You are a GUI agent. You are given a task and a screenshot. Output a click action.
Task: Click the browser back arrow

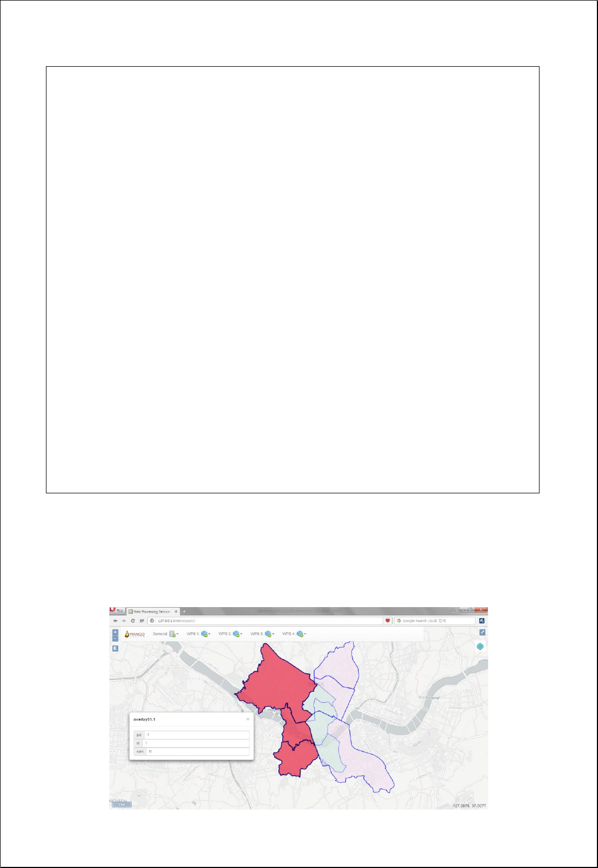(115, 621)
